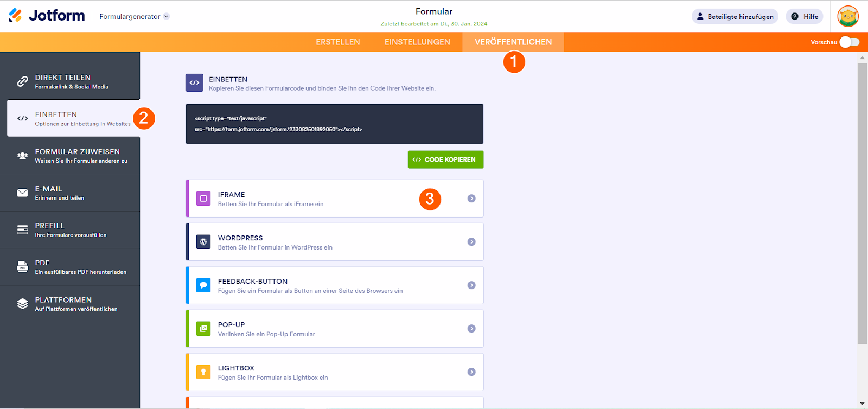Click the page vertical scrollbar thumb
This screenshot has width=868, height=409.
[x=862, y=203]
